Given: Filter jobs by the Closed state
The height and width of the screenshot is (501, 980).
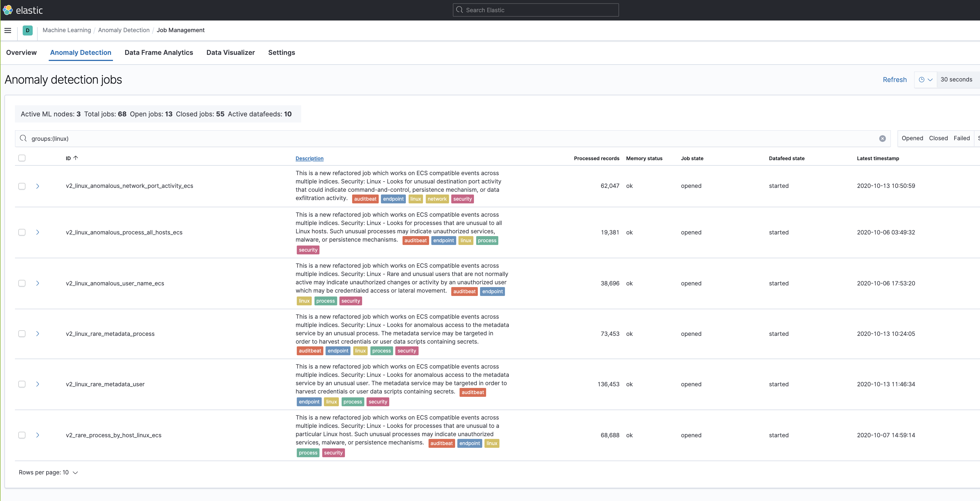Looking at the screenshot, I should pos(938,138).
